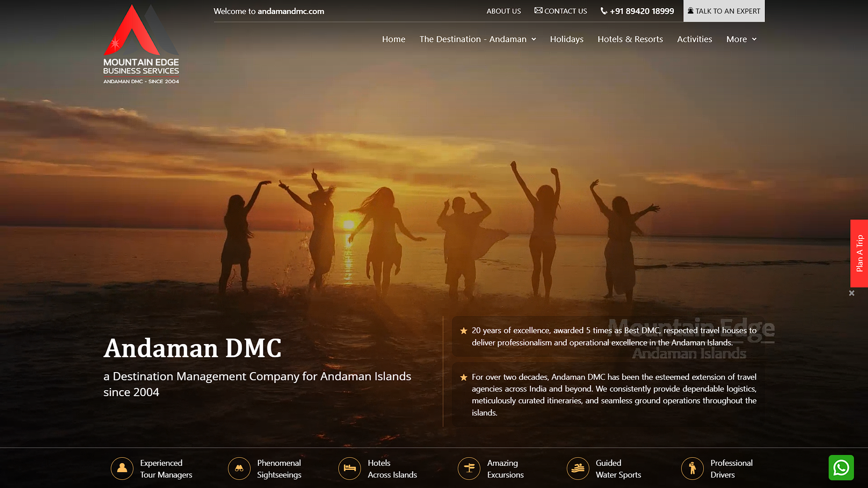Click the bed icon for Hotels Across Islands
Image resolution: width=868 pixels, height=488 pixels.
349,469
